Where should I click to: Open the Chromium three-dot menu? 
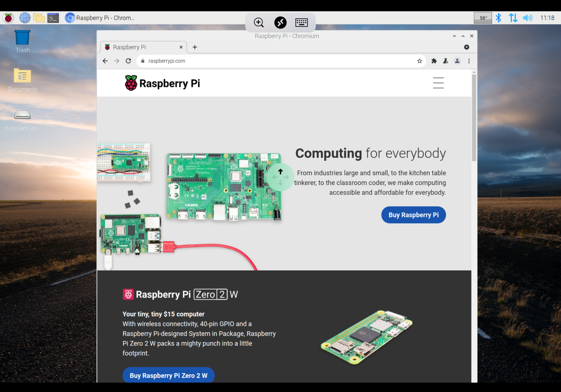pyautogui.click(x=469, y=61)
